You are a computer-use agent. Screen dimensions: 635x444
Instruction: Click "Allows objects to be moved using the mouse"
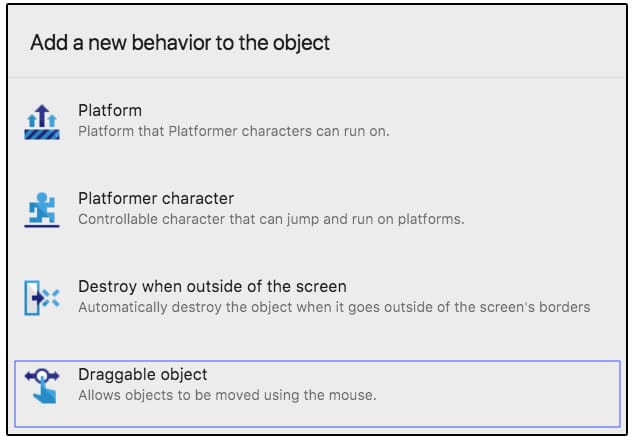227,395
